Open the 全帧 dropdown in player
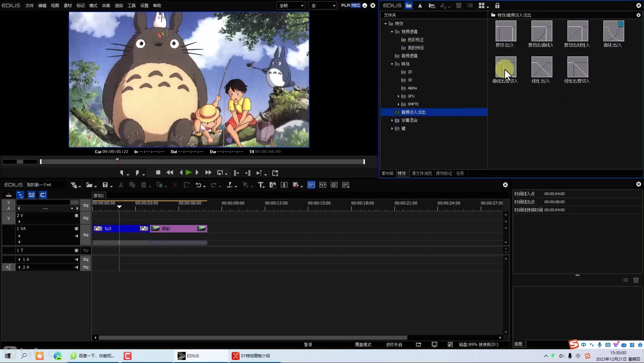 (x=291, y=5)
